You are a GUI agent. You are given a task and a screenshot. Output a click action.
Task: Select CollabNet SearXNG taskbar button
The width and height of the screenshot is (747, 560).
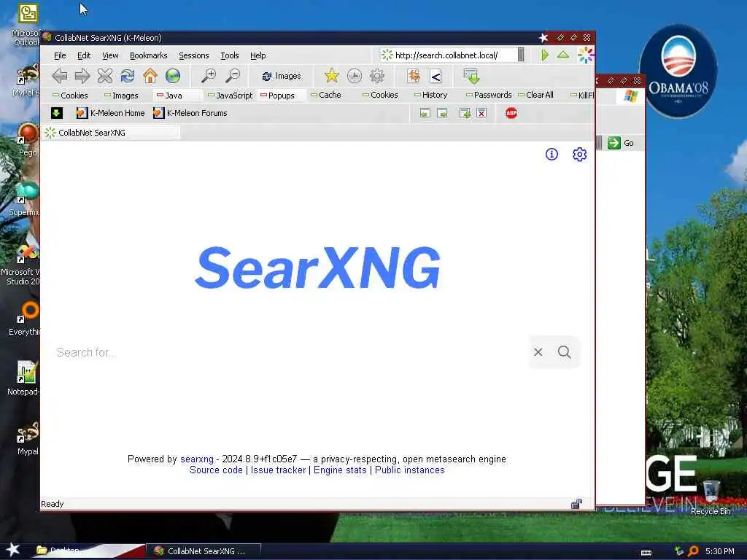(x=204, y=551)
